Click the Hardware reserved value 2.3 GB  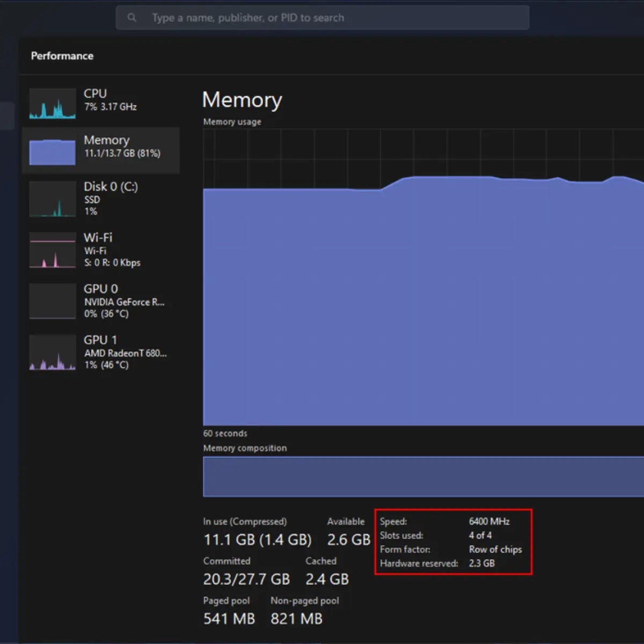point(482,563)
